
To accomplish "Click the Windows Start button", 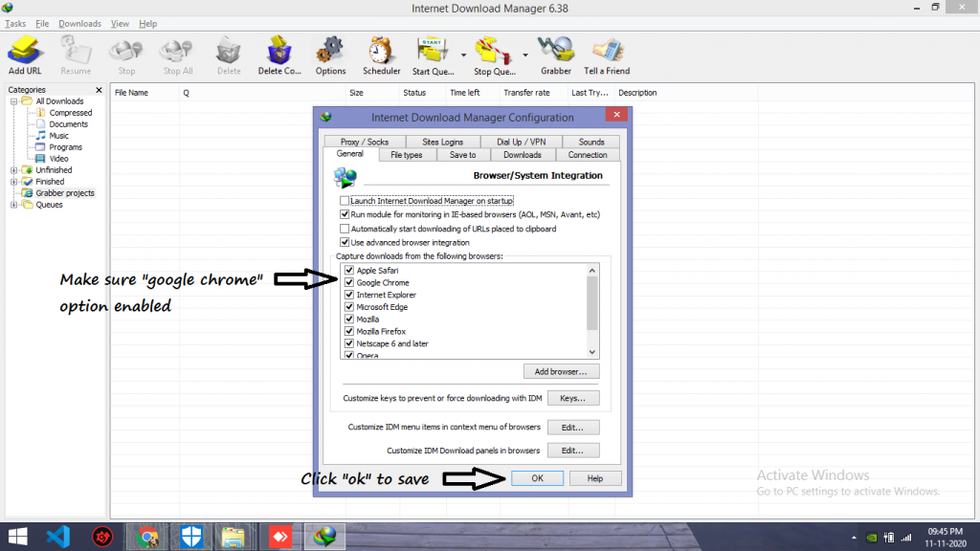I will pyautogui.click(x=17, y=537).
